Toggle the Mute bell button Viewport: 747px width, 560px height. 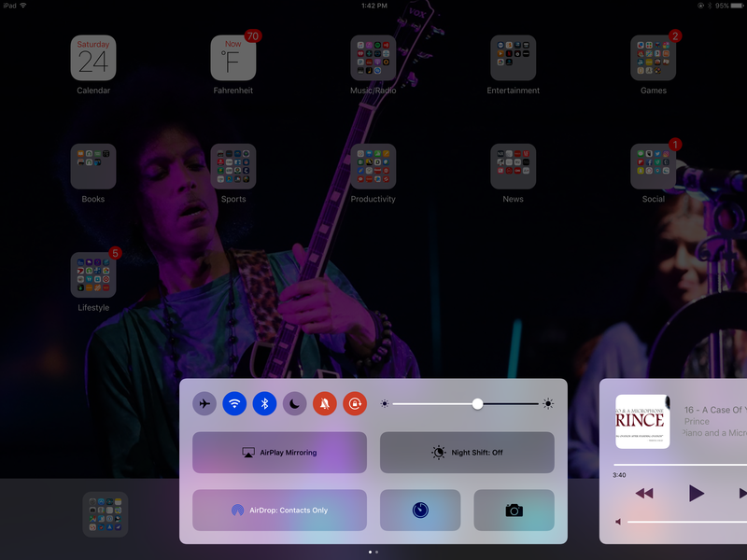coord(324,404)
